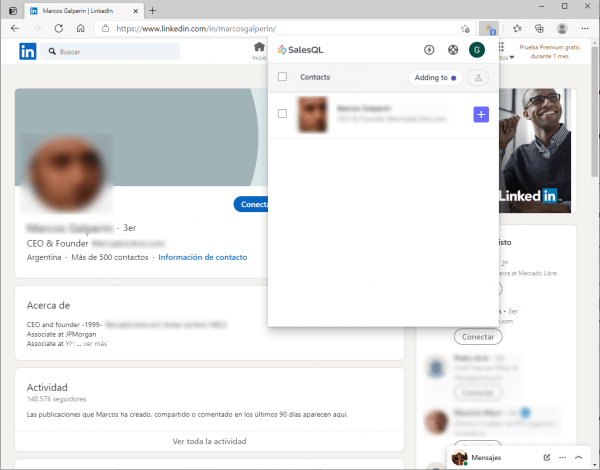The height and width of the screenshot is (470, 600).
Task: Go to browser home icon
Action: click(80, 28)
